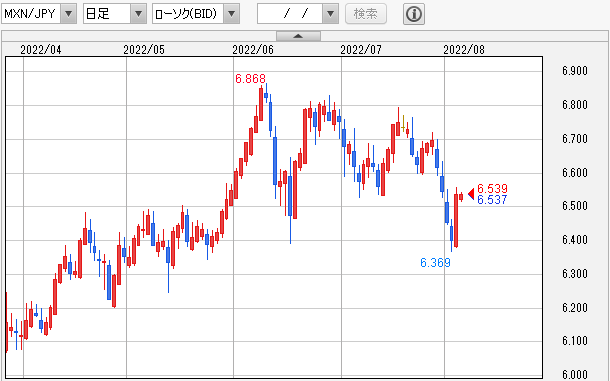Click the 6.868 high price label
The height and width of the screenshot is (381, 610).
coord(250,79)
